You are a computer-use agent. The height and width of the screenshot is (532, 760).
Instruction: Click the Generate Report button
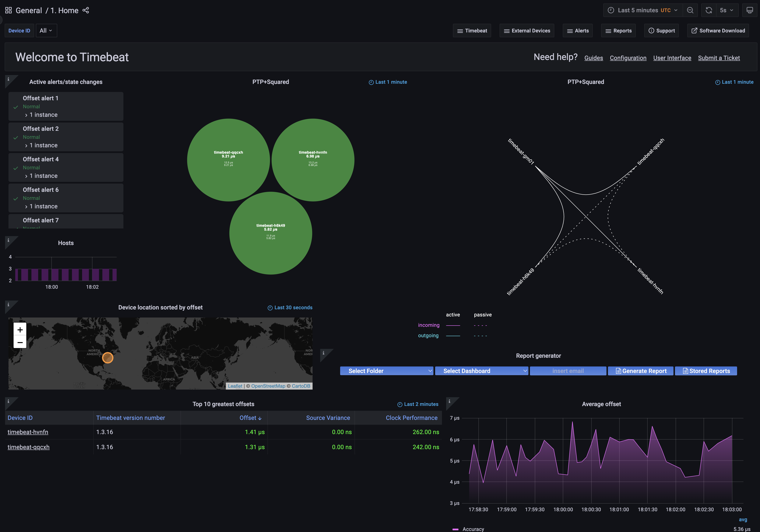(641, 371)
